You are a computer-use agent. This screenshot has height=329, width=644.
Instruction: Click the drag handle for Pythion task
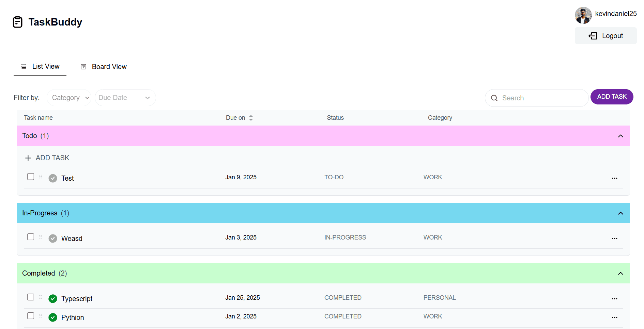41,316
